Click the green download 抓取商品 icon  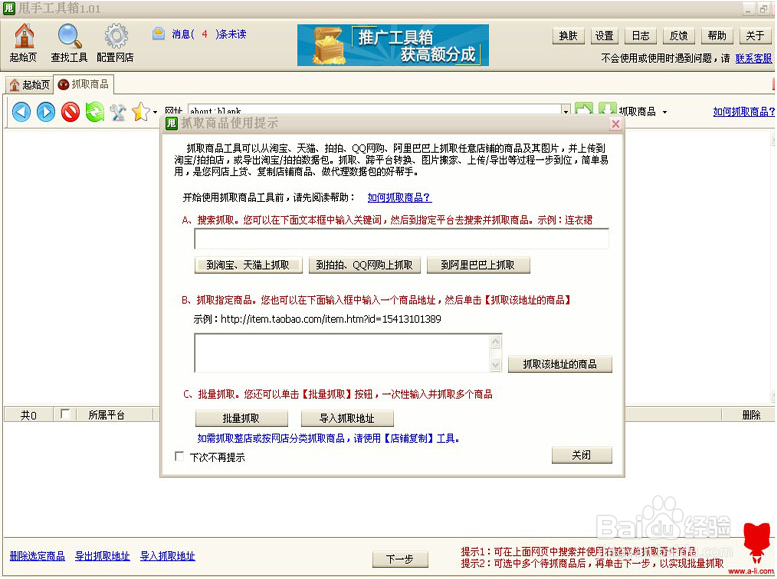click(x=608, y=109)
